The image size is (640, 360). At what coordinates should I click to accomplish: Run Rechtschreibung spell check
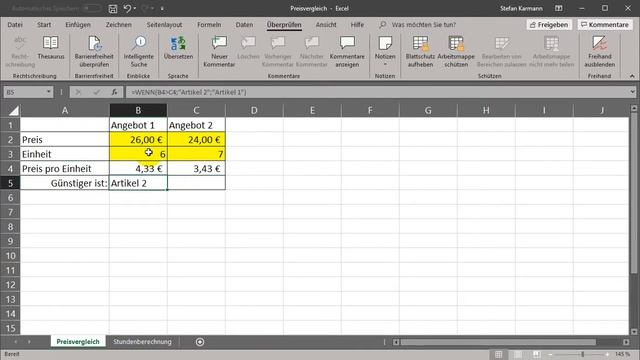click(20, 51)
